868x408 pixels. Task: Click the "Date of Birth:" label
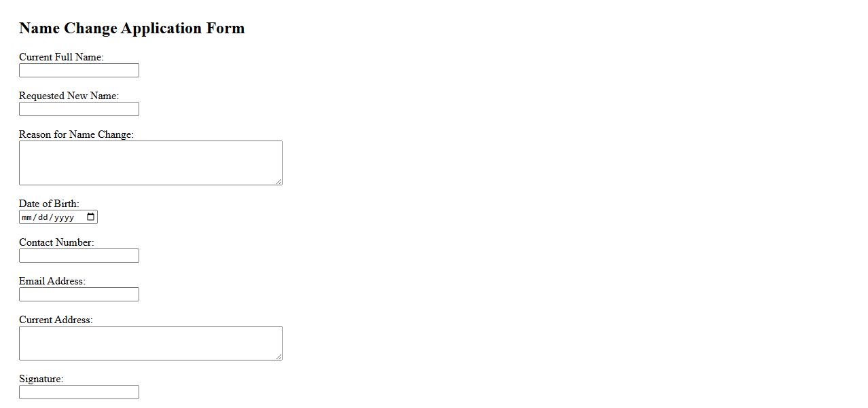click(x=49, y=204)
